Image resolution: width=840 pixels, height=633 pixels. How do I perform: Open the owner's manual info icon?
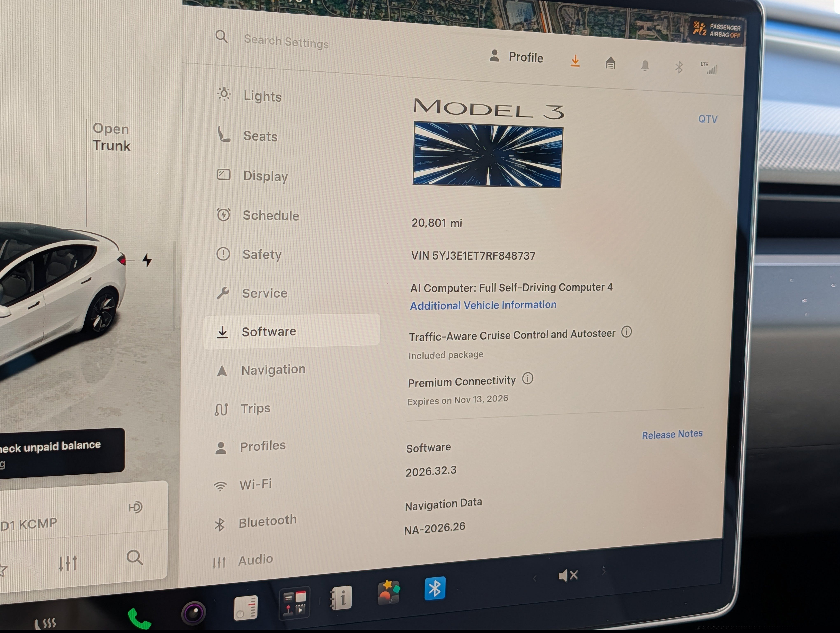[x=341, y=598]
